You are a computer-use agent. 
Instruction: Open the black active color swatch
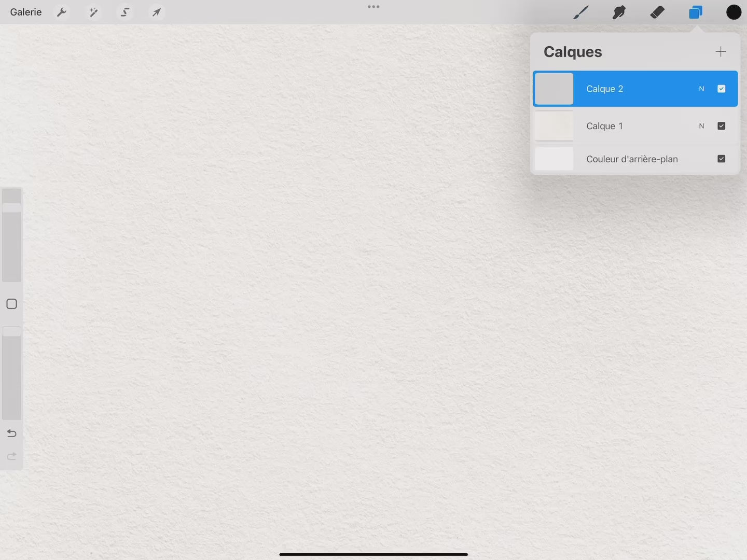point(734,12)
